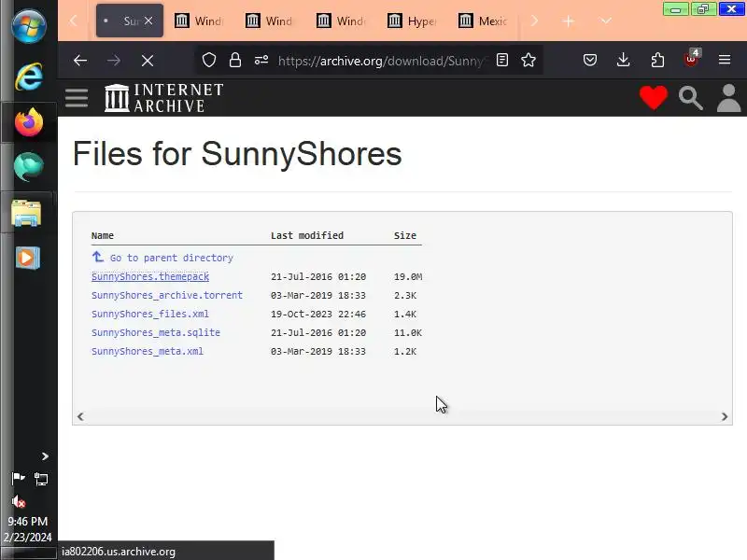This screenshot has width=747, height=560.
Task: Select the 19.0M size value
Action: 408,276
